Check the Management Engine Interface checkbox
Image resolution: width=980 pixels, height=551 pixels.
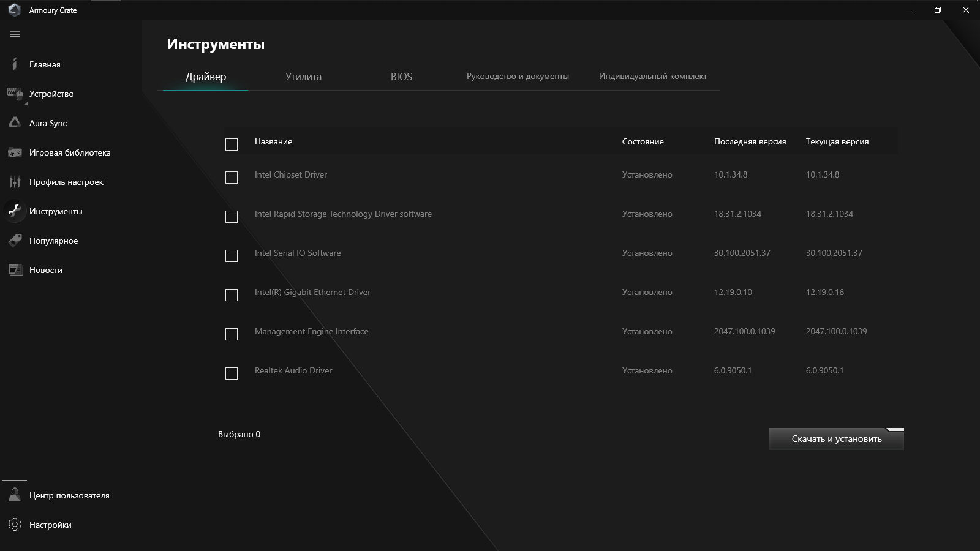coord(232,334)
